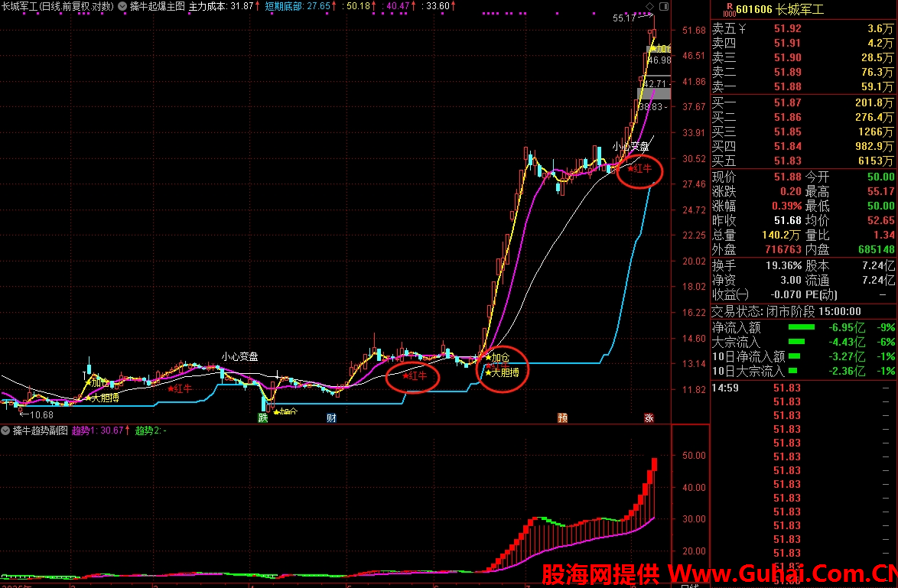
Task: Click the 大宗流入 amount -4.43亿
Action: tap(847, 342)
